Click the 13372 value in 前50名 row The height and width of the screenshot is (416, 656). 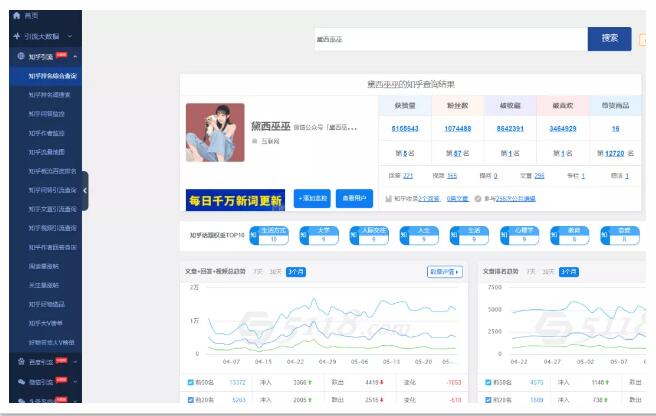click(x=238, y=382)
